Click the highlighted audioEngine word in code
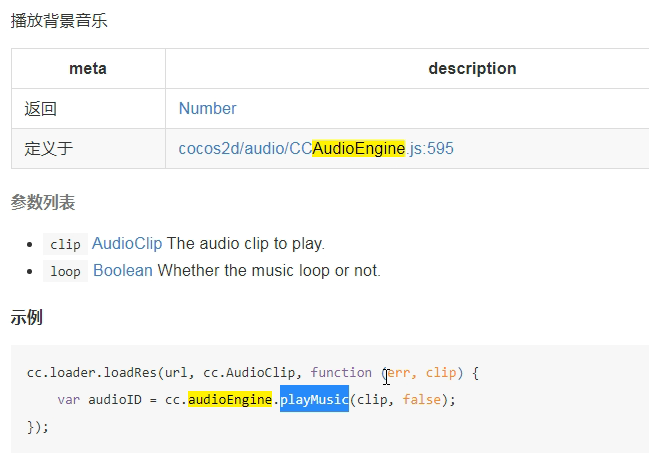649x471 pixels. click(x=230, y=399)
